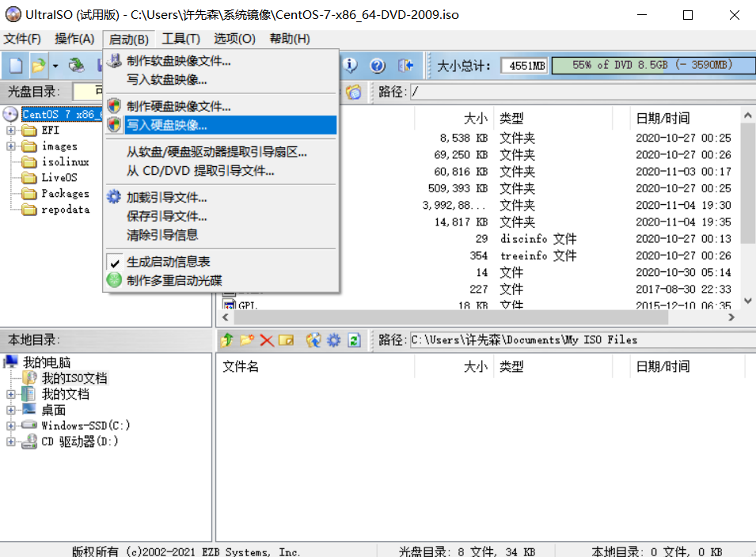
Task: Click inside the 4551MB size total field
Action: coord(523,66)
